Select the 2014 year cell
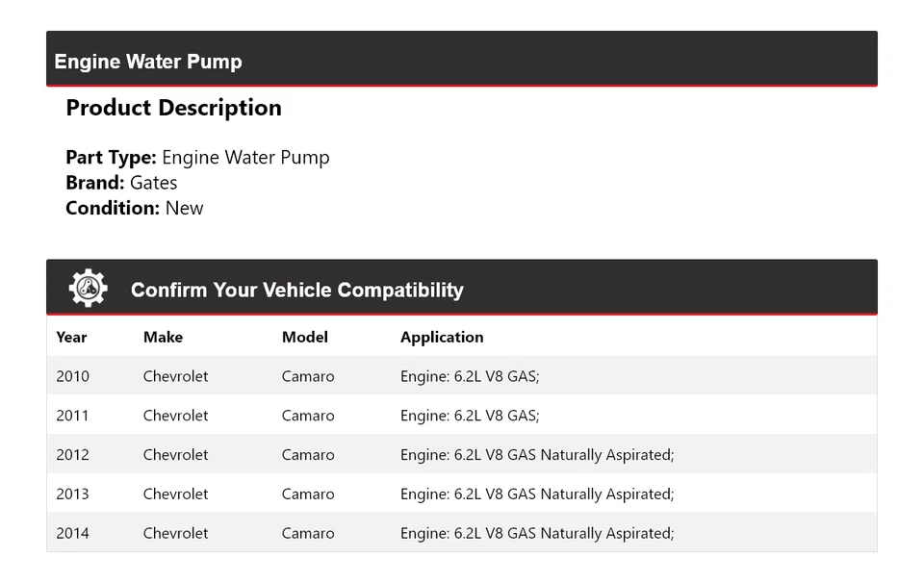This screenshot has height=583, width=924. pyautogui.click(x=72, y=533)
